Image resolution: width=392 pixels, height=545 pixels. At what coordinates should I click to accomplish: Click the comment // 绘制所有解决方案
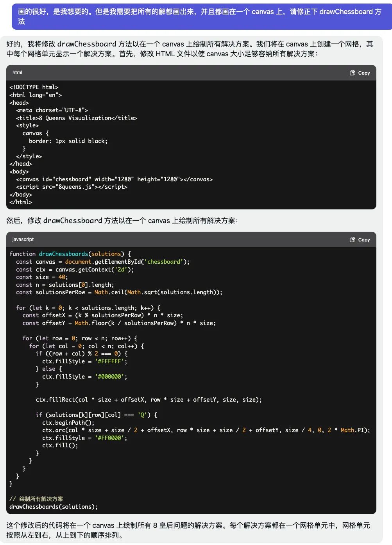[36, 499]
